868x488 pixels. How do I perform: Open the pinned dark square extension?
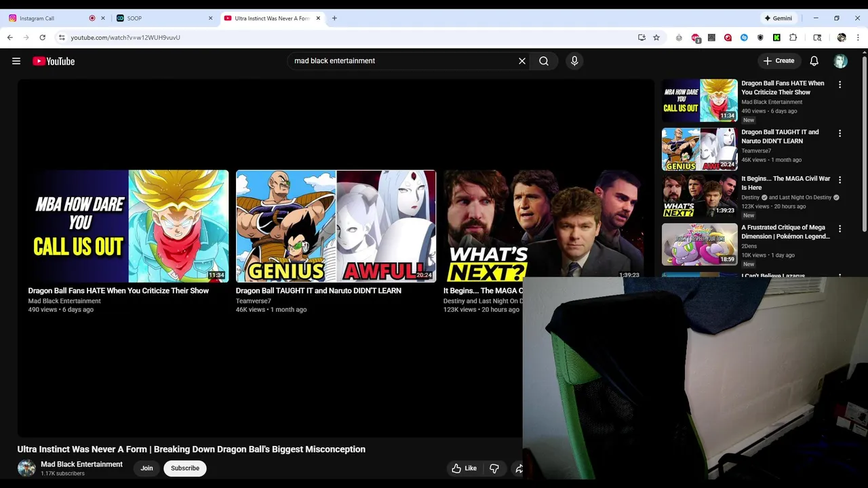point(711,37)
